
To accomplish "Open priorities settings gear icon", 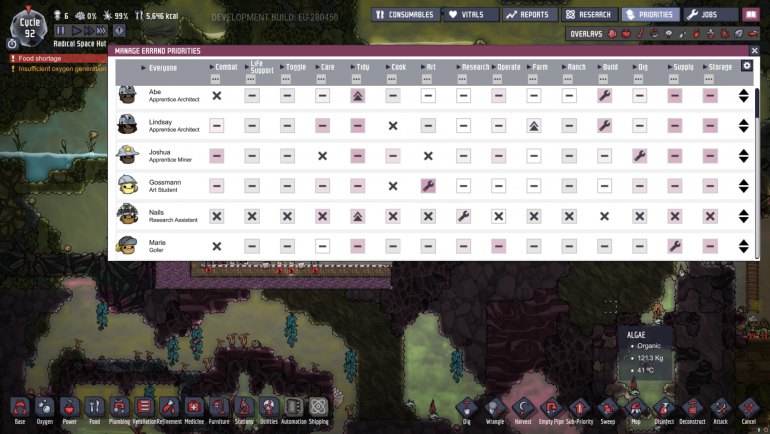I will point(746,66).
